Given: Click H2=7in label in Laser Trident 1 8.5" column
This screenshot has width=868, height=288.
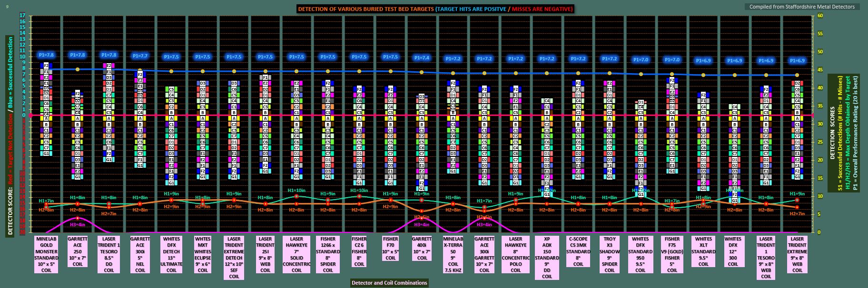Looking at the screenshot, I should coord(109,213).
